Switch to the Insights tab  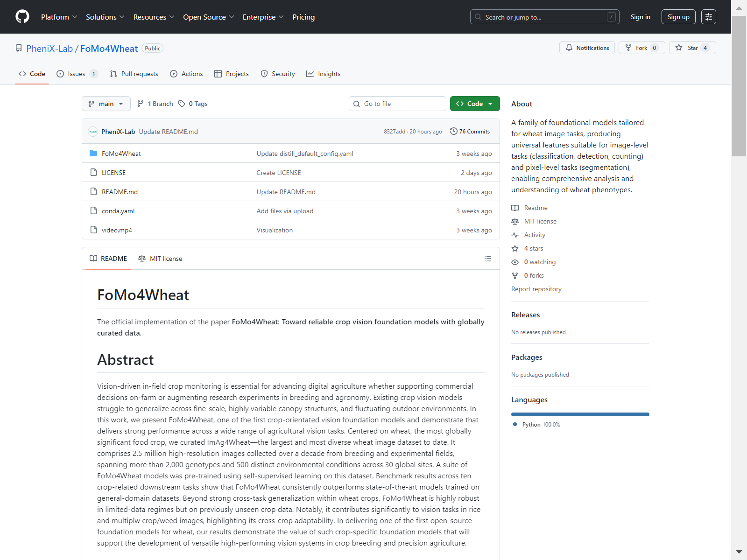(324, 74)
